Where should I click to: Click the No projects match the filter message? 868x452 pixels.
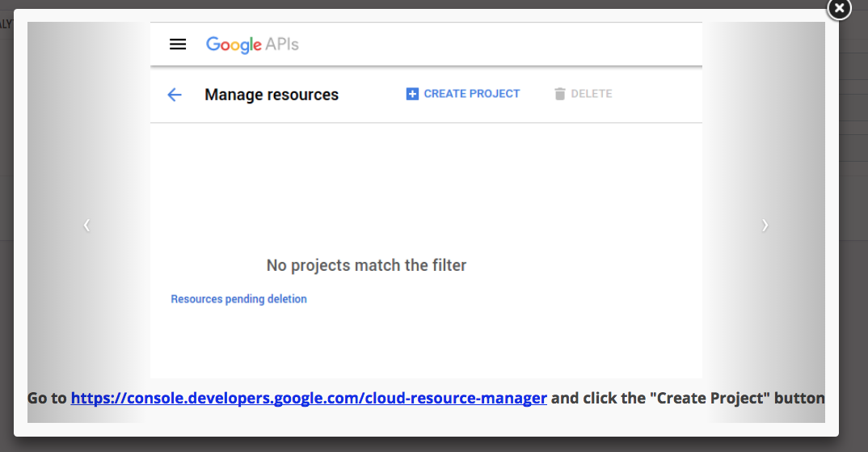[366, 265]
